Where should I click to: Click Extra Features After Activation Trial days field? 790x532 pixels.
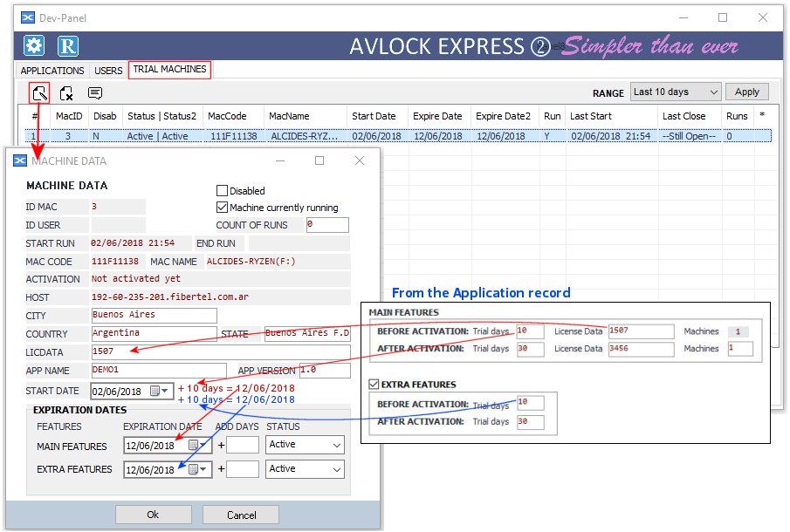[531, 422]
